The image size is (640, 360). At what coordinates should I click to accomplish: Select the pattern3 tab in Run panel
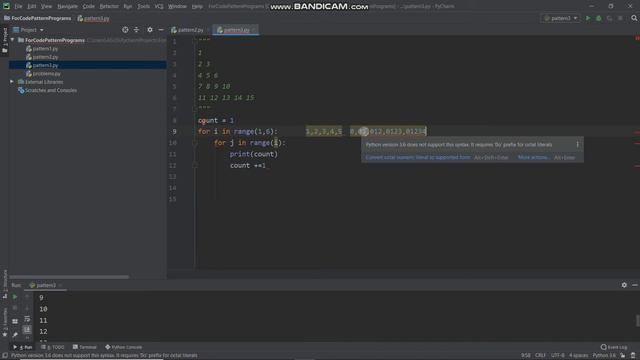45,285
